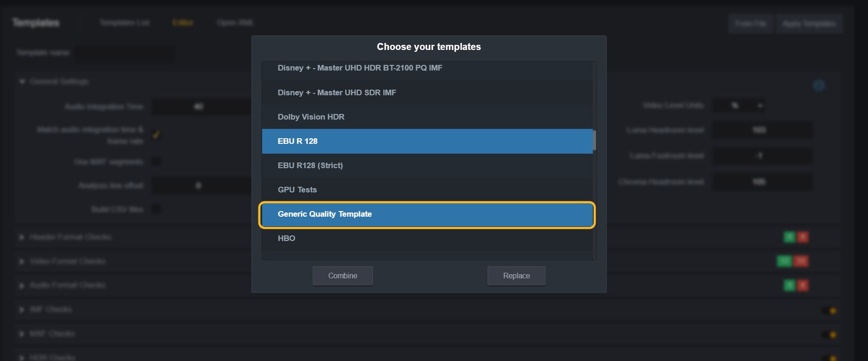Expand the Audio Format Checks section

[x=21, y=285]
